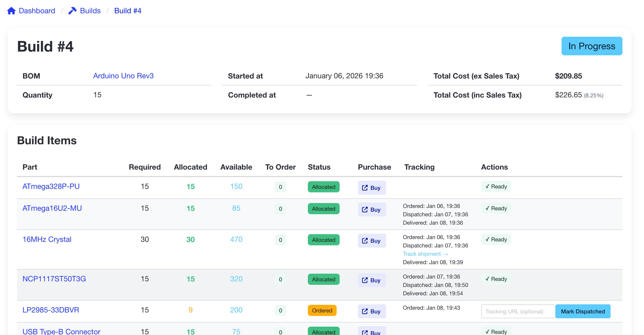Click the Ordered status badge

pyautogui.click(x=322, y=310)
